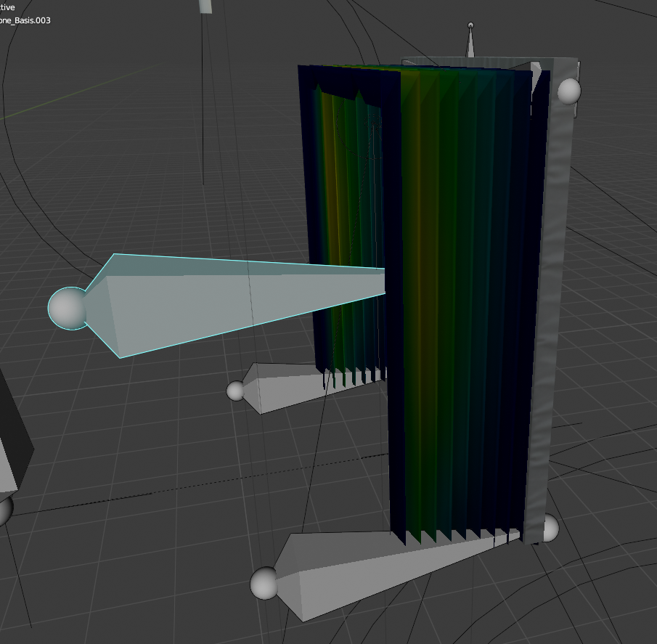Image resolution: width=657 pixels, height=644 pixels.
Task: Click the small gray bone end at top
Action: tap(205, 7)
